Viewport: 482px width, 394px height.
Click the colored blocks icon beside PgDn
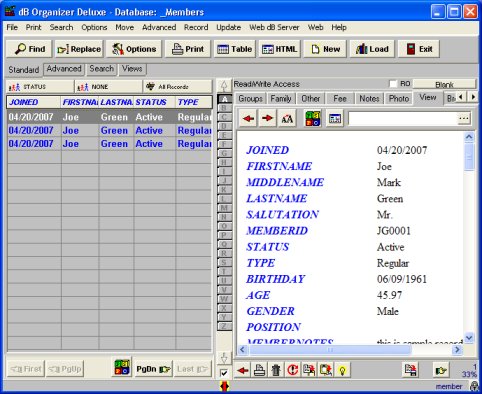tap(122, 367)
